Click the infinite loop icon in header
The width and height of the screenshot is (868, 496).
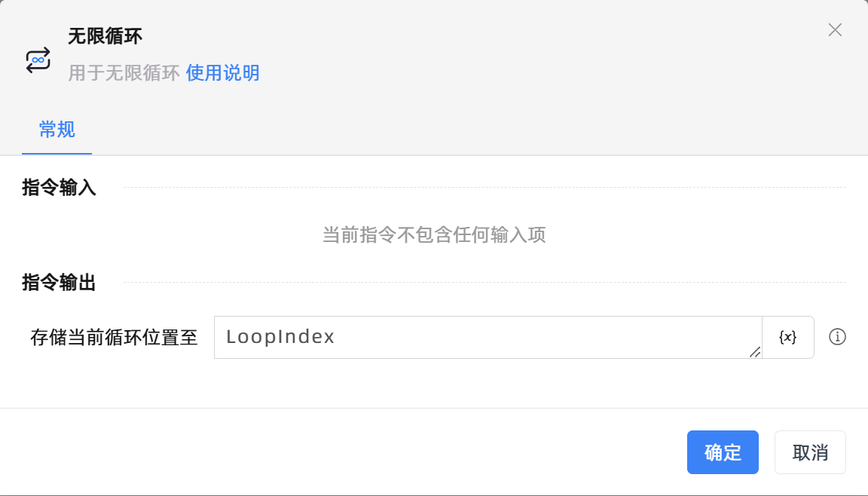(x=38, y=60)
